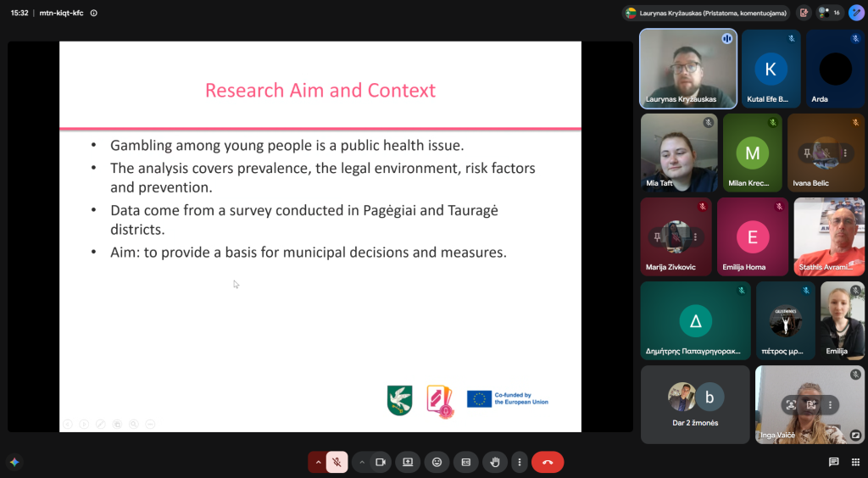Open more options on Marija Zivkovic tile
Viewport: 868px width, 478px height.
click(x=695, y=236)
